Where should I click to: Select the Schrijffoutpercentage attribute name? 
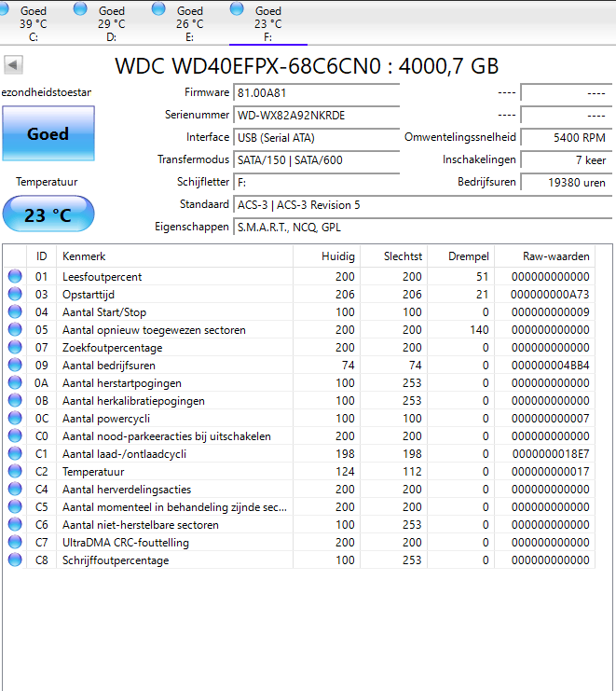[116, 560]
